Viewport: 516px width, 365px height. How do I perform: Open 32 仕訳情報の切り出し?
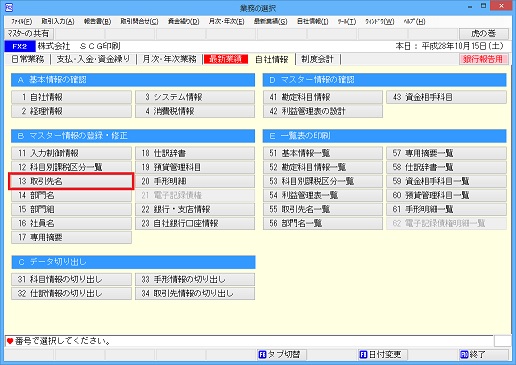pyautogui.click(x=71, y=293)
